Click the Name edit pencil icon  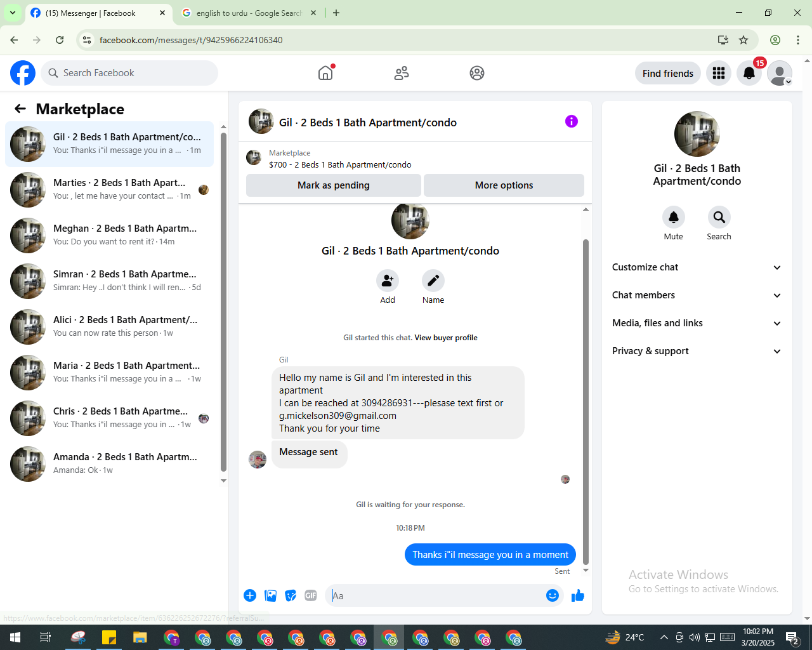pyautogui.click(x=433, y=281)
